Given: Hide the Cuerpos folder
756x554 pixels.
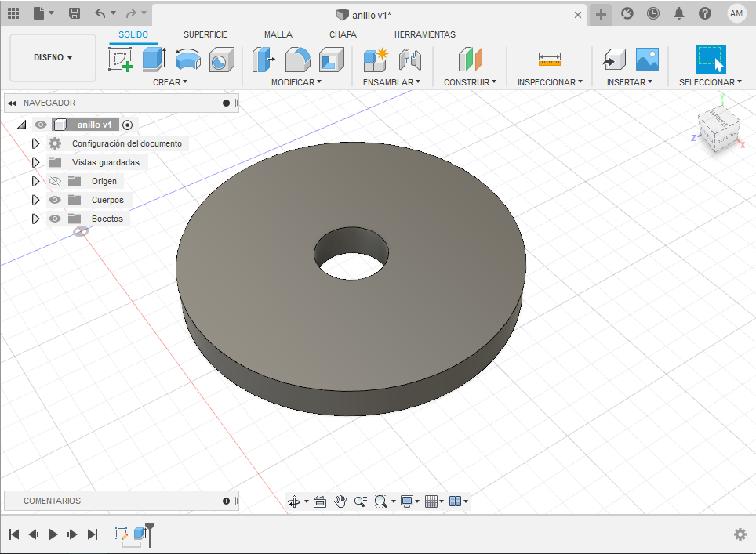Looking at the screenshot, I should click(55, 200).
